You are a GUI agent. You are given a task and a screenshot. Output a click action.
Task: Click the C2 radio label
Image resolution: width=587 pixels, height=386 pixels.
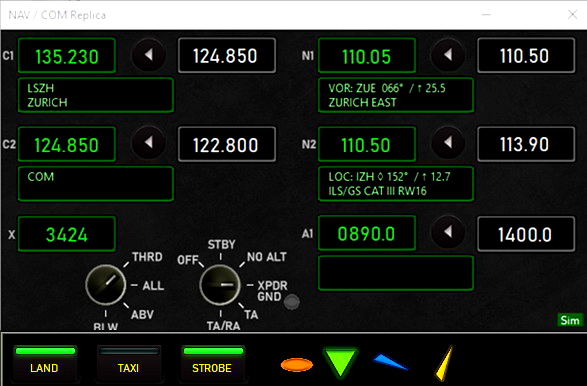click(9, 144)
